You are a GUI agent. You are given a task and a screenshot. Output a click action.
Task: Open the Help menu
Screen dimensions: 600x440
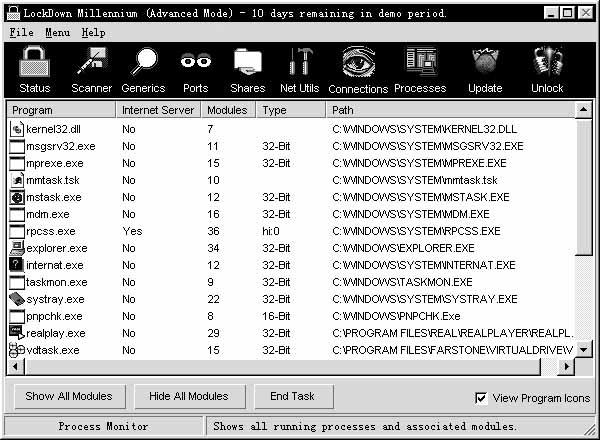pyautogui.click(x=93, y=33)
